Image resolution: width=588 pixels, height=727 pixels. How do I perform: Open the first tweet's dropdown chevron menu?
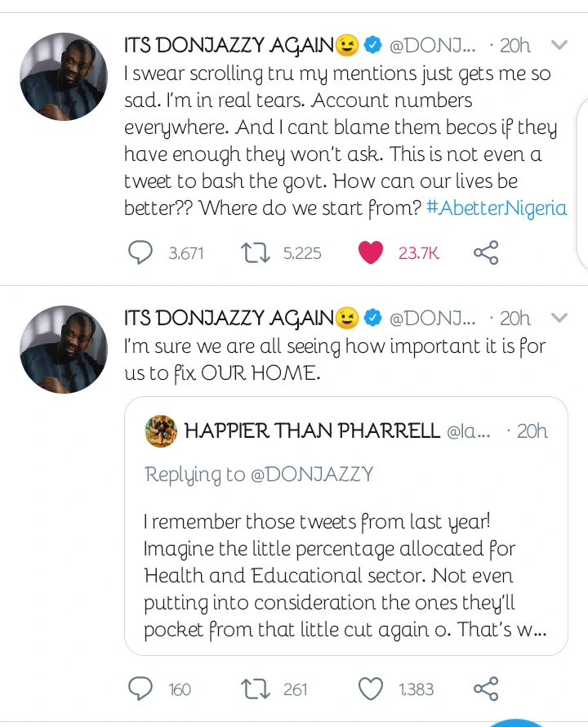tap(559, 45)
